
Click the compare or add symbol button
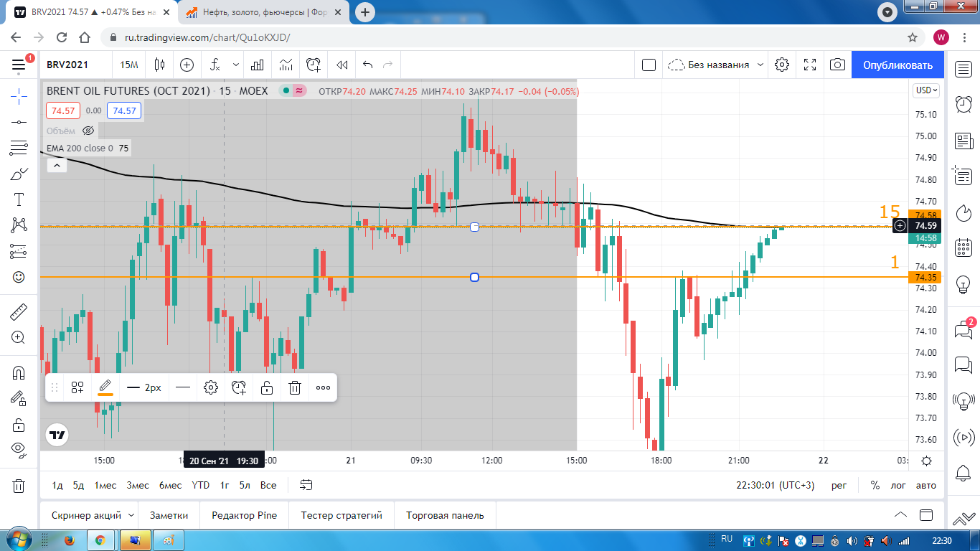(x=187, y=65)
